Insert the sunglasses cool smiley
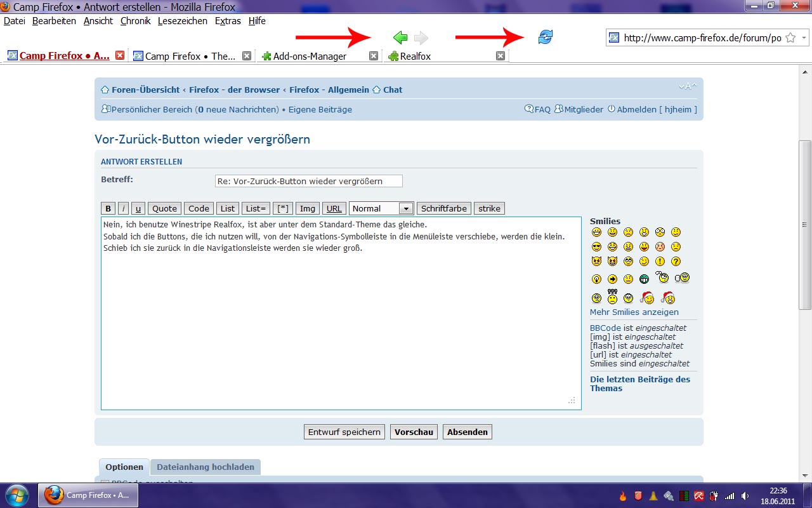 [x=596, y=246]
